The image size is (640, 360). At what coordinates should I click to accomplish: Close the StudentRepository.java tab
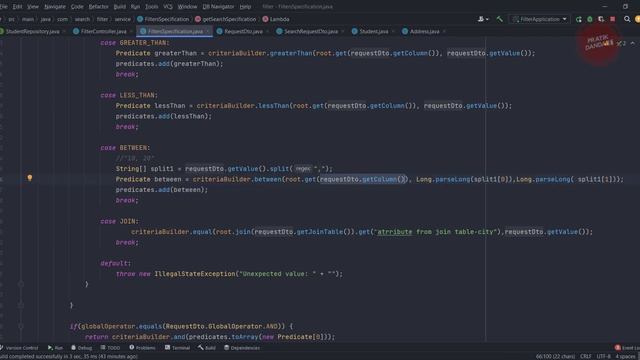tap(64, 31)
